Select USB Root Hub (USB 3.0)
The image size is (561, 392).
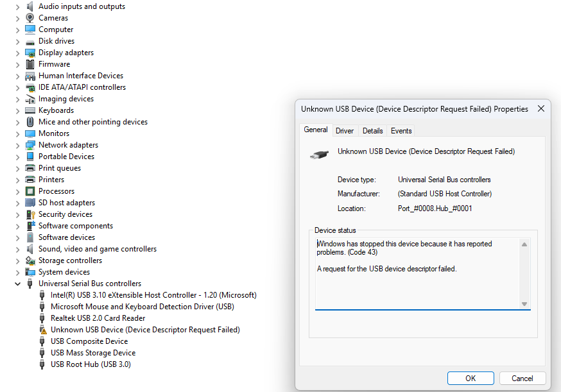coord(91,364)
